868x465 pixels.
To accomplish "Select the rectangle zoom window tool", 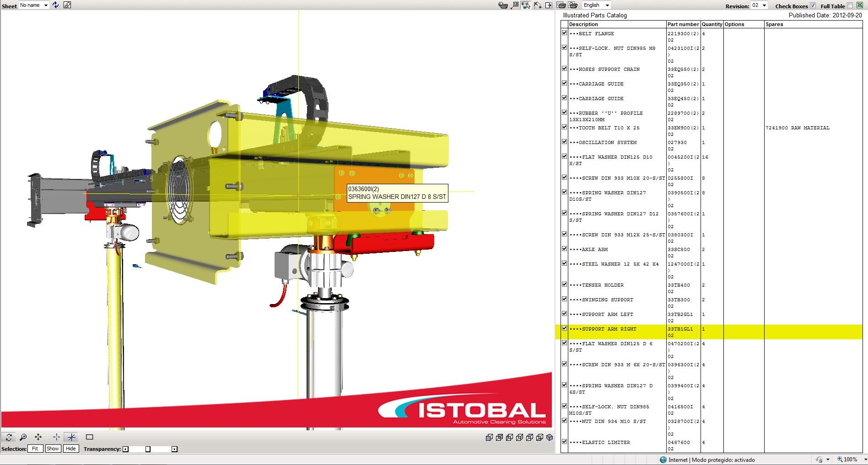I will [90, 437].
